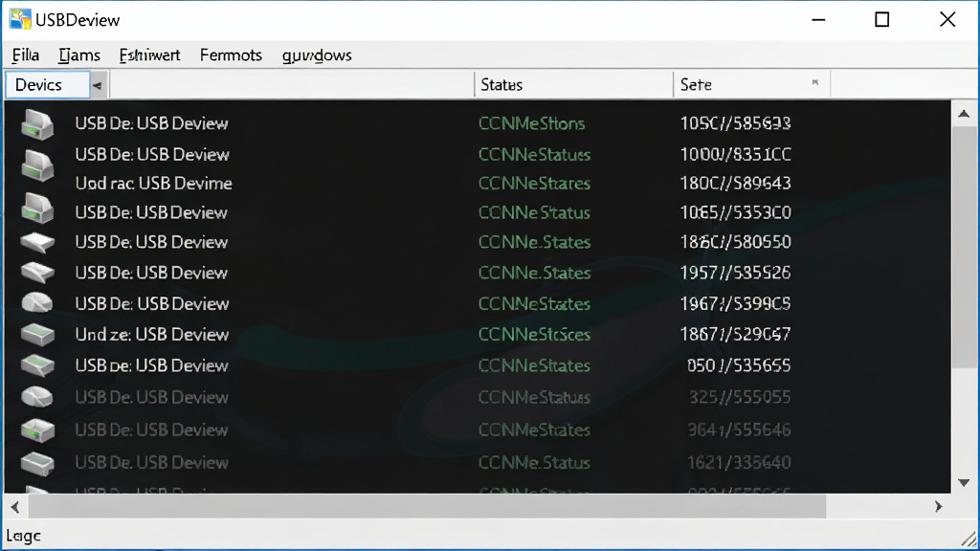
Task: Click the 'CCNMe.Status' status cell
Action: [x=534, y=463]
